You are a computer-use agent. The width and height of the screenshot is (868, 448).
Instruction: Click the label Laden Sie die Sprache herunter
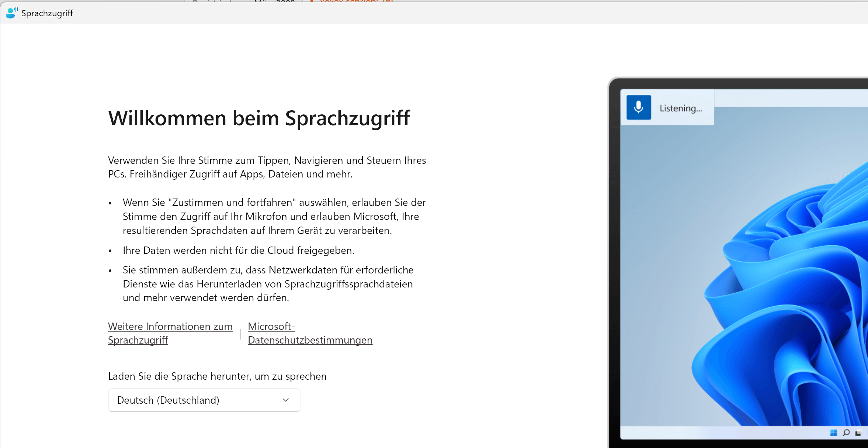coord(217,376)
